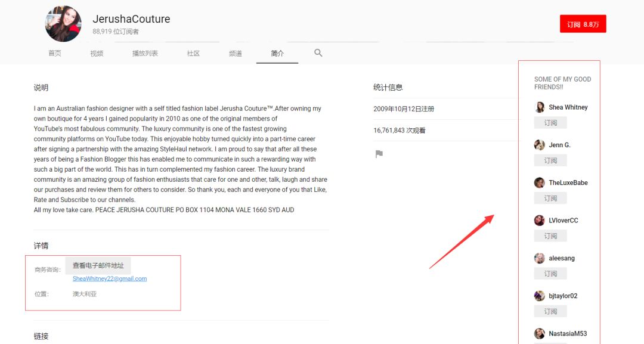Click the channel search magnifier icon

point(318,53)
